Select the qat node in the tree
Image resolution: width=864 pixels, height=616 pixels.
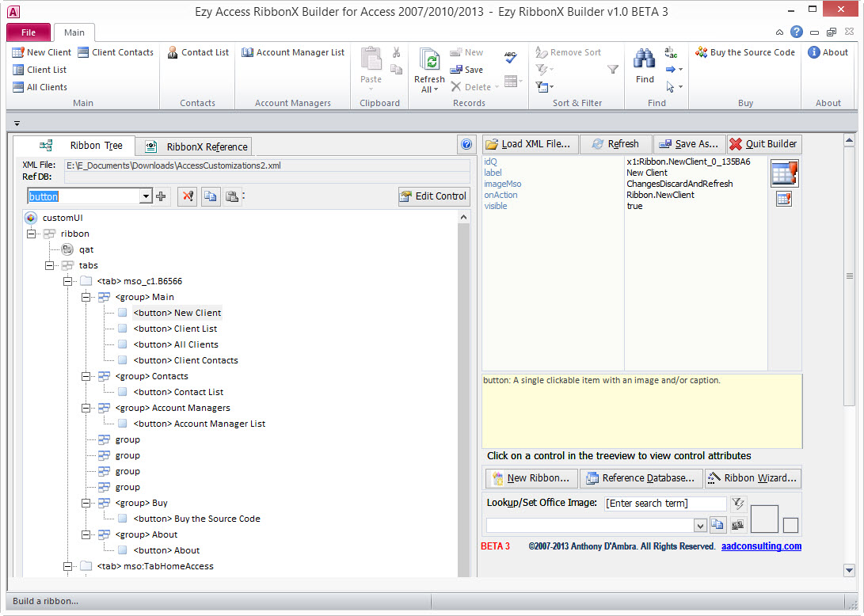(x=86, y=249)
